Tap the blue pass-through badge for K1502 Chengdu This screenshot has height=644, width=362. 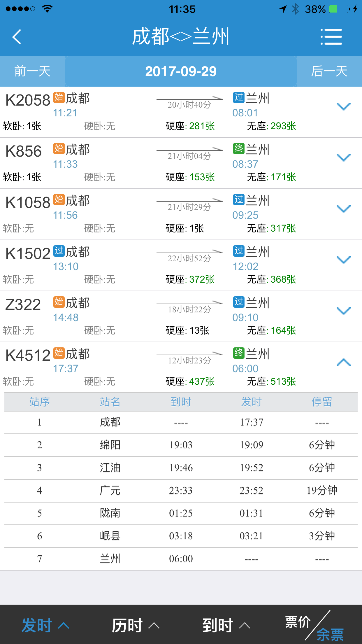[x=59, y=251]
